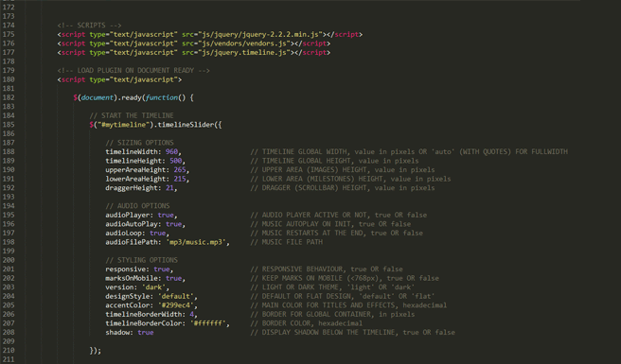Click the lowerAreaHeight value 215
The height and width of the screenshot is (364, 621).
click(x=180, y=180)
